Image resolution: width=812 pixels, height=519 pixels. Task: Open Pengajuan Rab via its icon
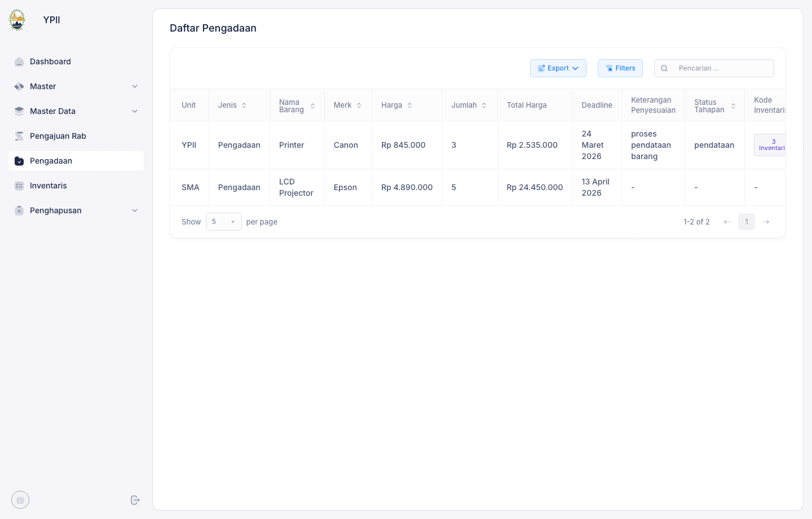click(19, 136)
